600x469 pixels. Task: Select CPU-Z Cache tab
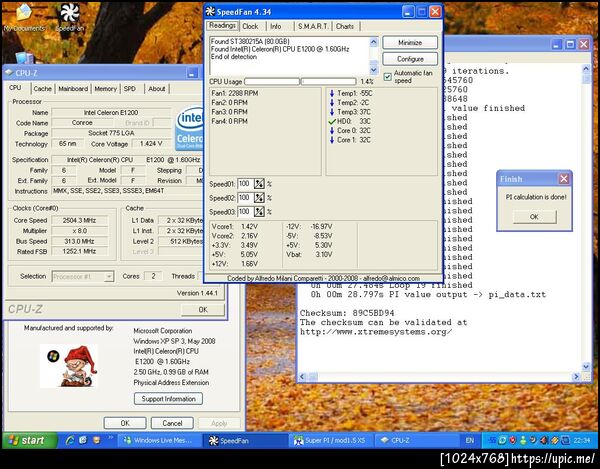click(x=42, y=88)
